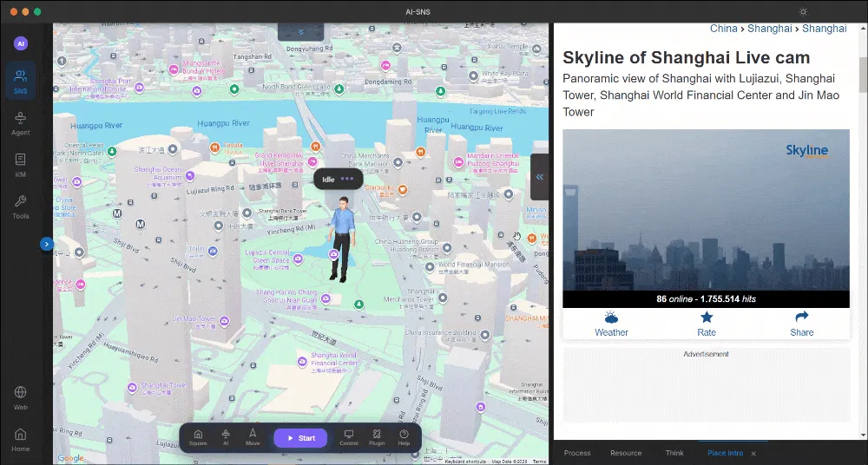The width and height of the screenshot is (868, 465).
Task: Open the China breadcrumb link
Action: (724, 29)
